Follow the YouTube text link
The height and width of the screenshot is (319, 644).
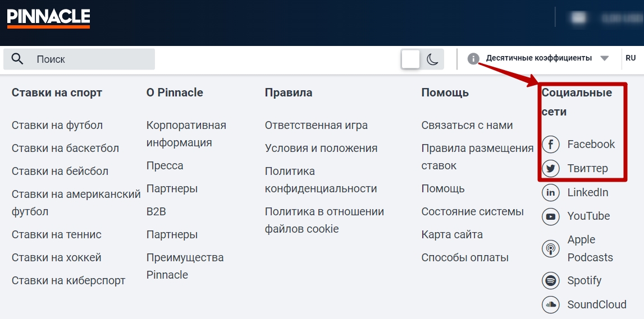click(x=588, y=216)
